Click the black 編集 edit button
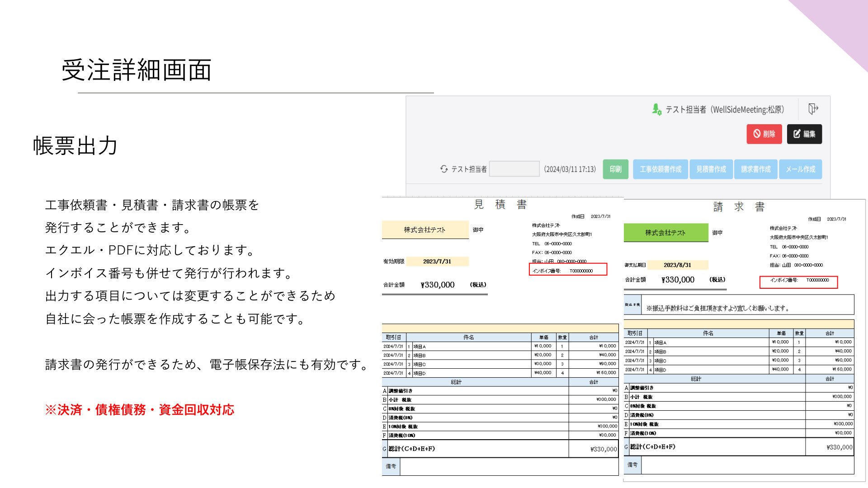 804,134
